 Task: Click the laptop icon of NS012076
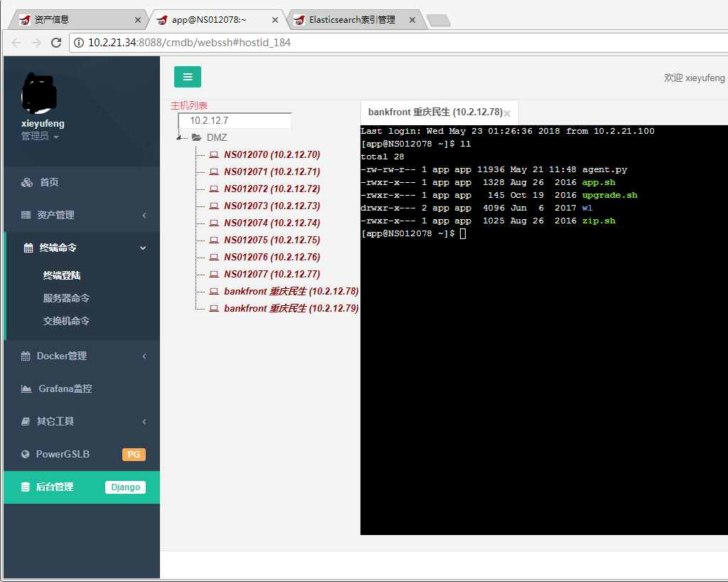point(214,258)
